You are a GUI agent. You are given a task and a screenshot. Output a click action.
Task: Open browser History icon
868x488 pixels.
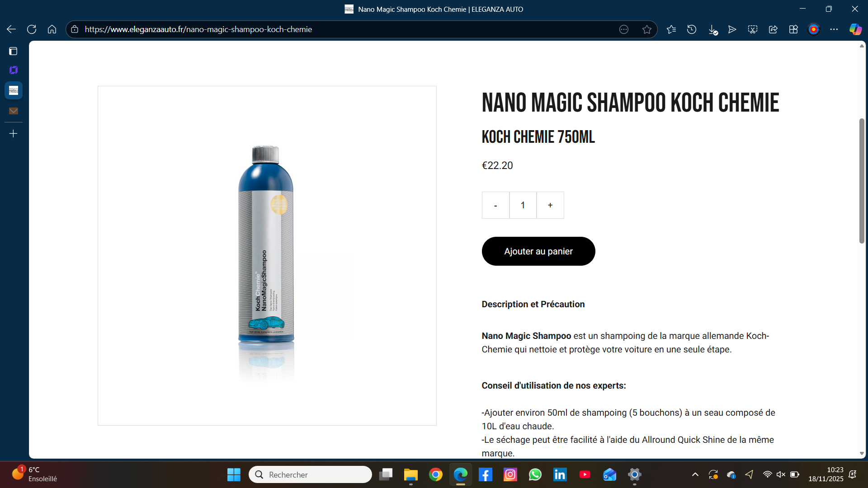pos(692,29)
